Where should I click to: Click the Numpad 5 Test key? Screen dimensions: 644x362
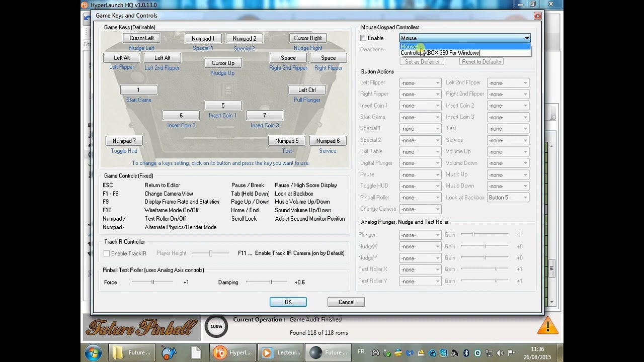click(x=287, y=141)
